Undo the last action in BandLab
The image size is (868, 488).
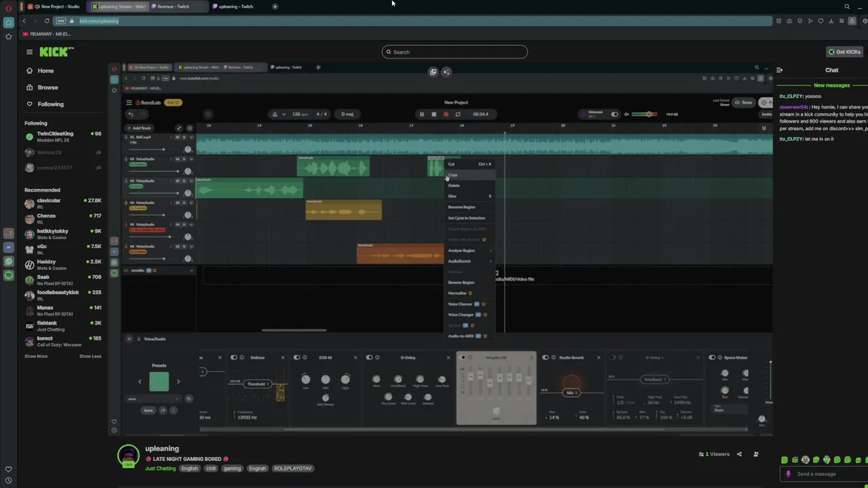coord(131,114)
